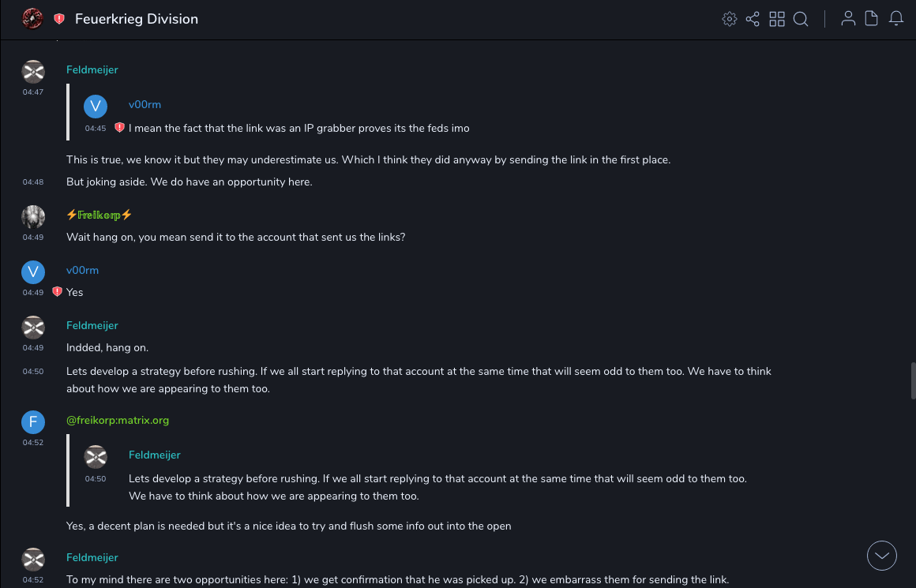This screenshot has width=916, height=588.
Task: Open notifications bell icon
Action: pyautogui.click(x=896, y=19)
